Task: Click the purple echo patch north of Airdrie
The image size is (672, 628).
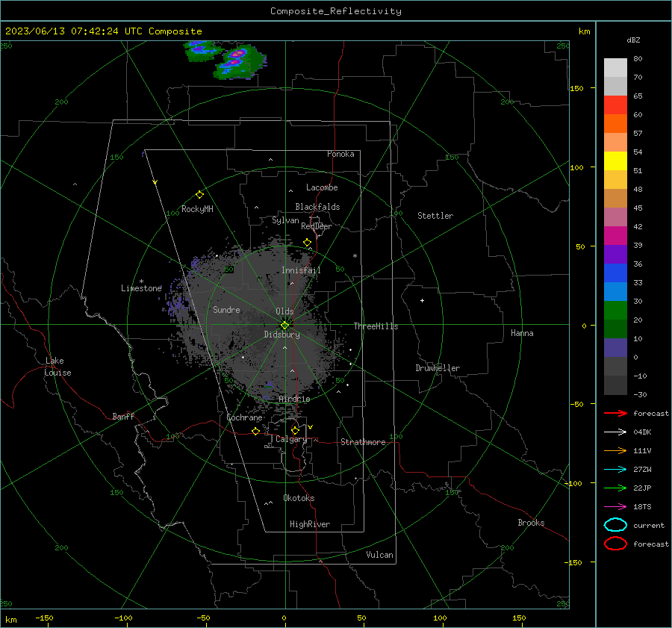Action: (269, 385)
